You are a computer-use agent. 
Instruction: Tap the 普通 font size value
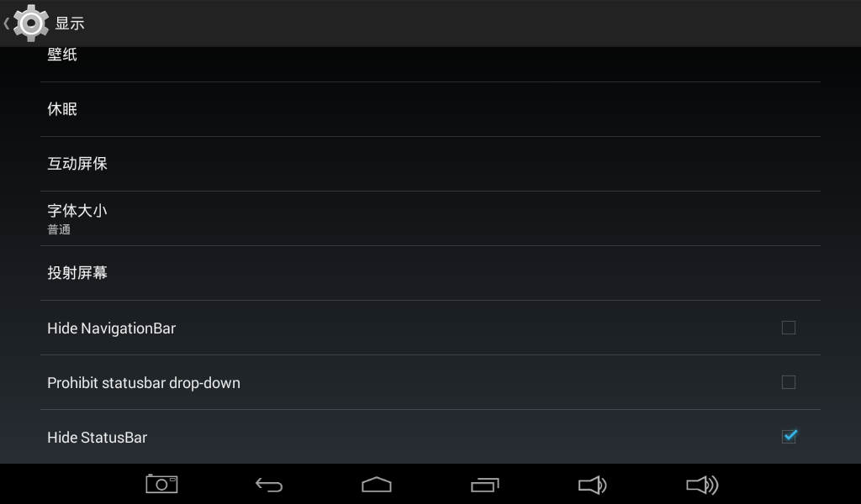click(x=59, y=230)
